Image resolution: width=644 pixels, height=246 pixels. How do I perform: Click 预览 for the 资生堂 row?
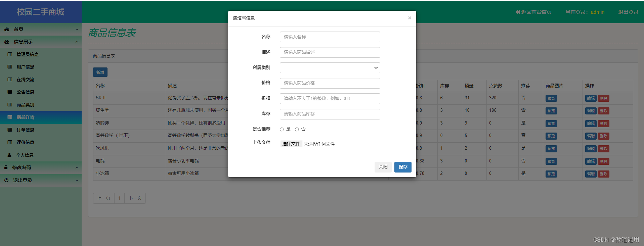(x=551, y=111)
